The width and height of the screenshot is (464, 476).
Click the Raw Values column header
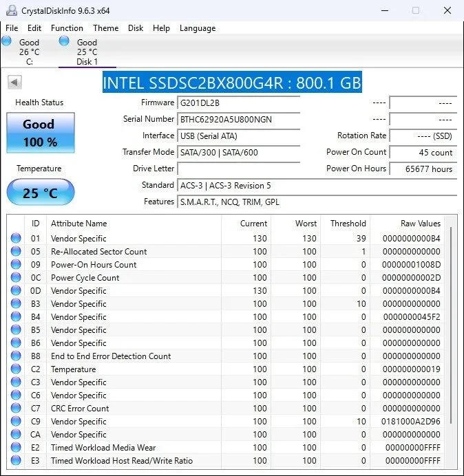(x=407, y=224)
